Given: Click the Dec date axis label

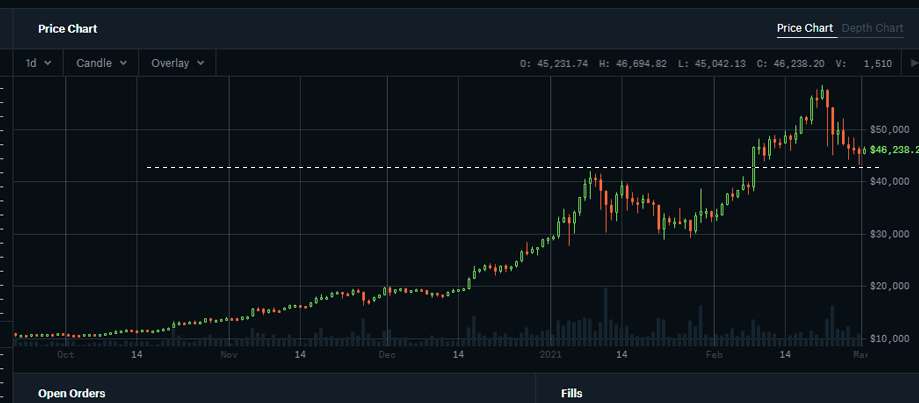Looking at the screenshot, I should [387, 354].
